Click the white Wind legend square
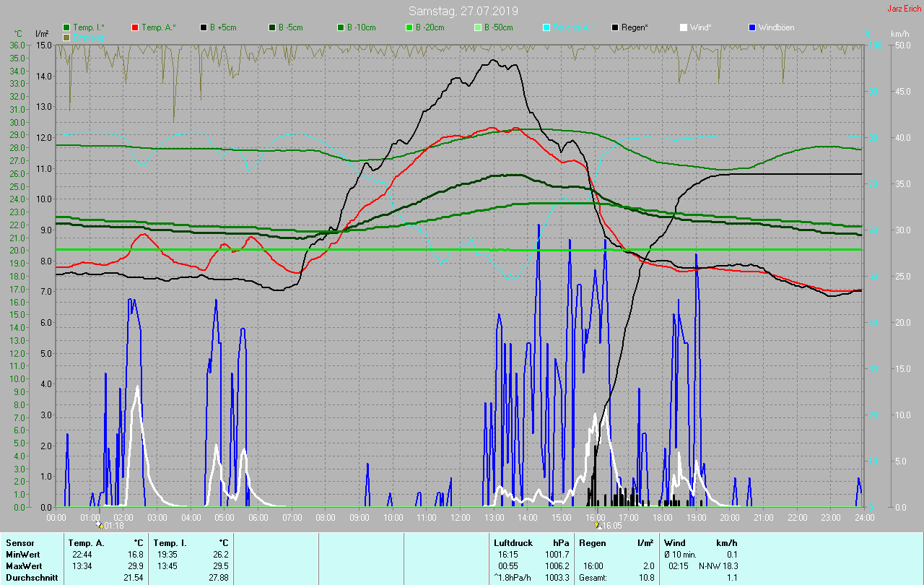Image resolution: width=924 pixels, height=585 pixels. click(x=683, y=27)
